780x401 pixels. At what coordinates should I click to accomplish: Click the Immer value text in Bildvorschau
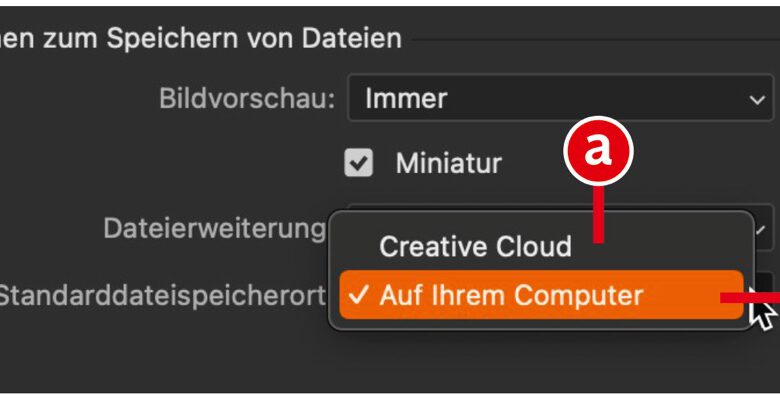(x=406, y=99)
